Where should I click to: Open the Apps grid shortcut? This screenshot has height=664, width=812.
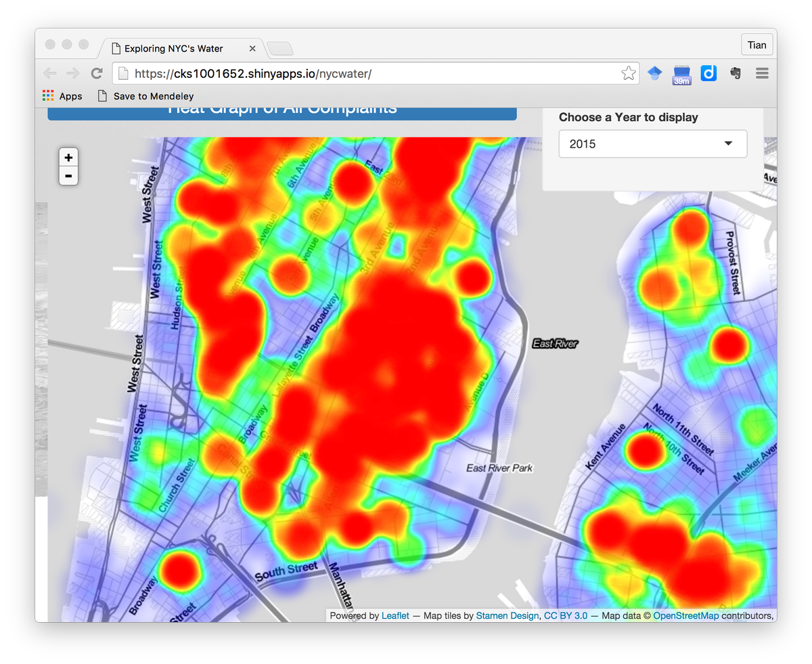[x=62, y=96]
